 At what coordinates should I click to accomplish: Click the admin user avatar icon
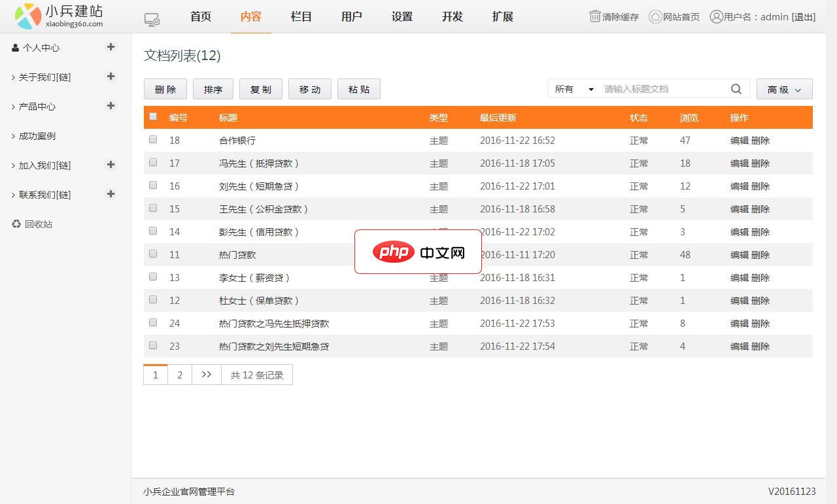(716, 16)
